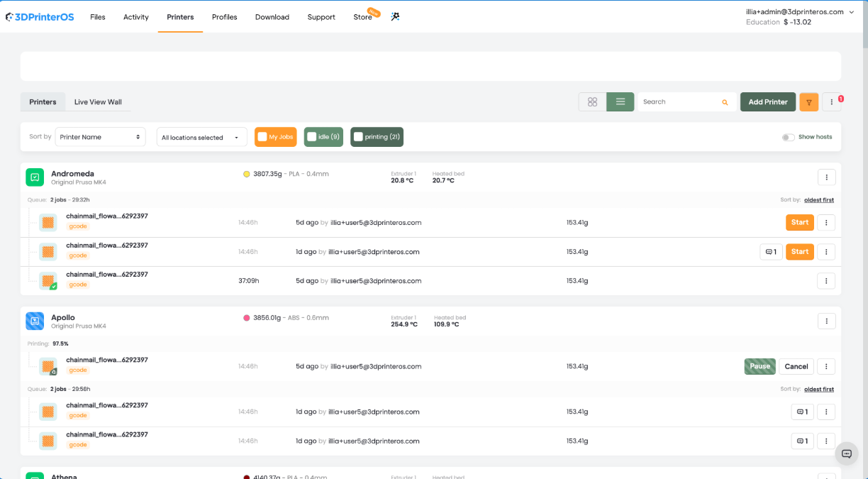Open comments on Andromeda 1d ago job
Viewport: 868px width, 479px height.
771,252
